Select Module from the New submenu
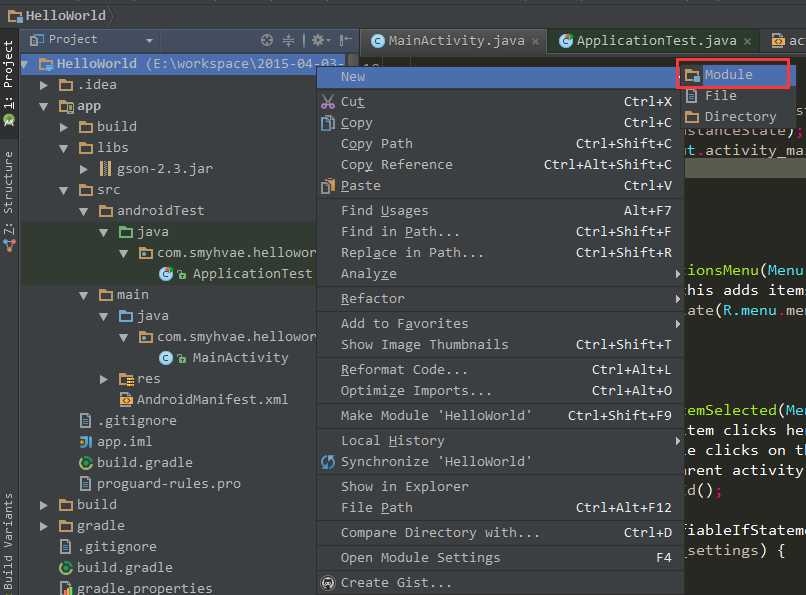806x595 pixels. tap(728, 75)
